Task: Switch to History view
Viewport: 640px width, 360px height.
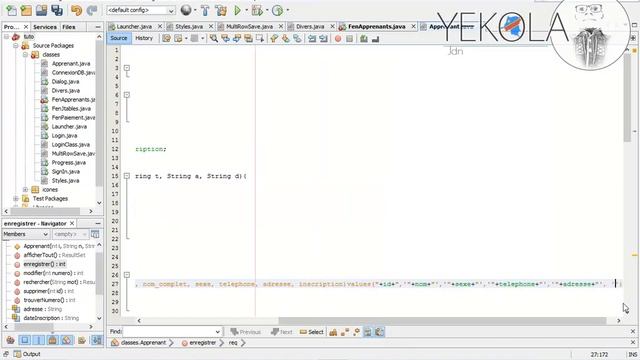Action: point(144,38)
